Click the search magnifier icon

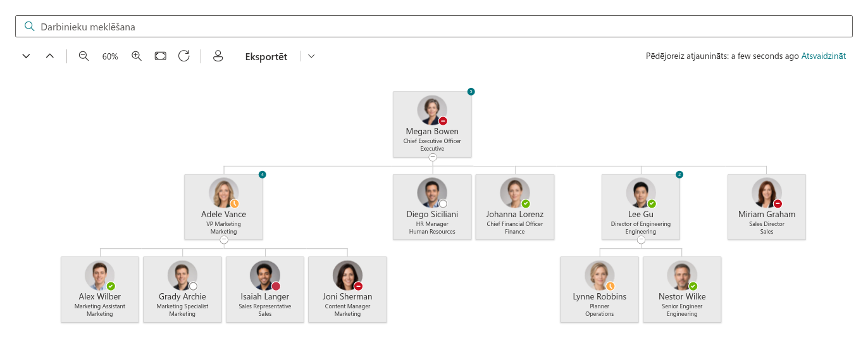click(x=28, y=27)
